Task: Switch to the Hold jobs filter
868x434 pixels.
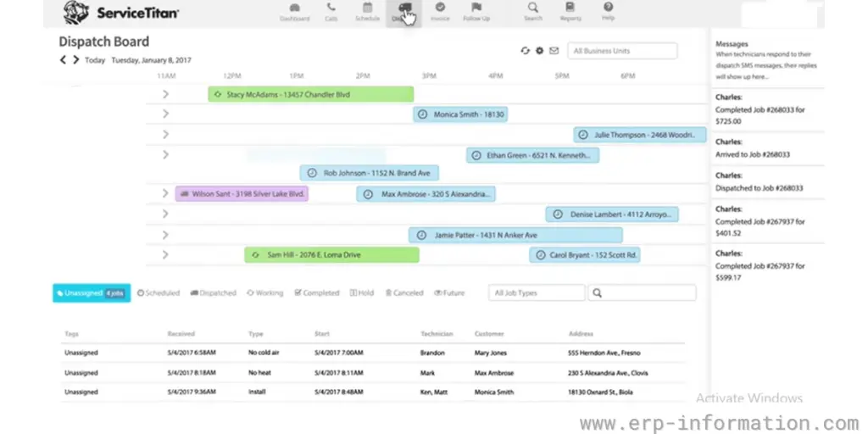Action: tap(362, 292)
